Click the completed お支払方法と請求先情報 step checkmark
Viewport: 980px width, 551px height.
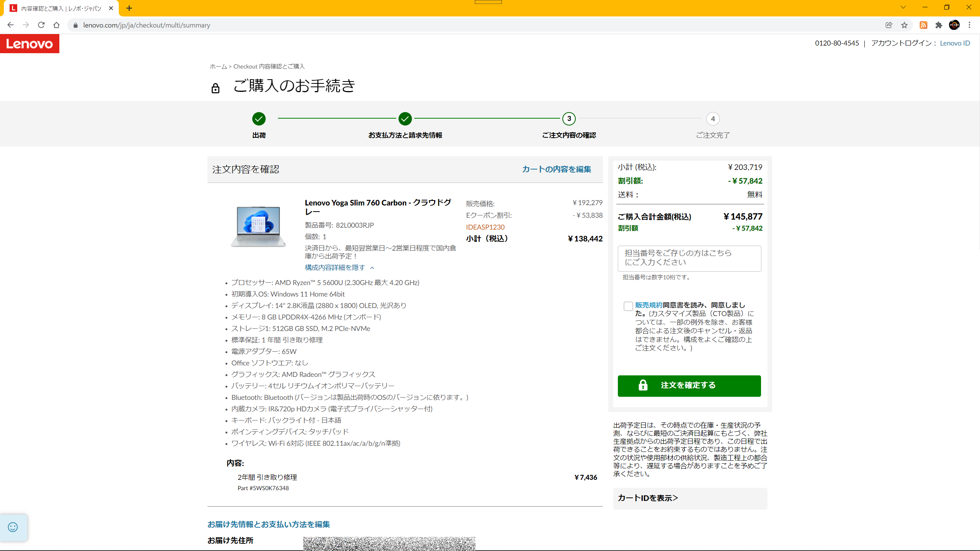coord(405,119)
